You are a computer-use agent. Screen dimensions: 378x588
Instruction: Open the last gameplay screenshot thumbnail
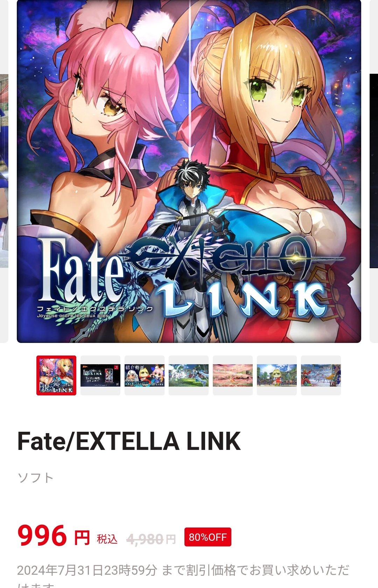click(x=321, y=375)
